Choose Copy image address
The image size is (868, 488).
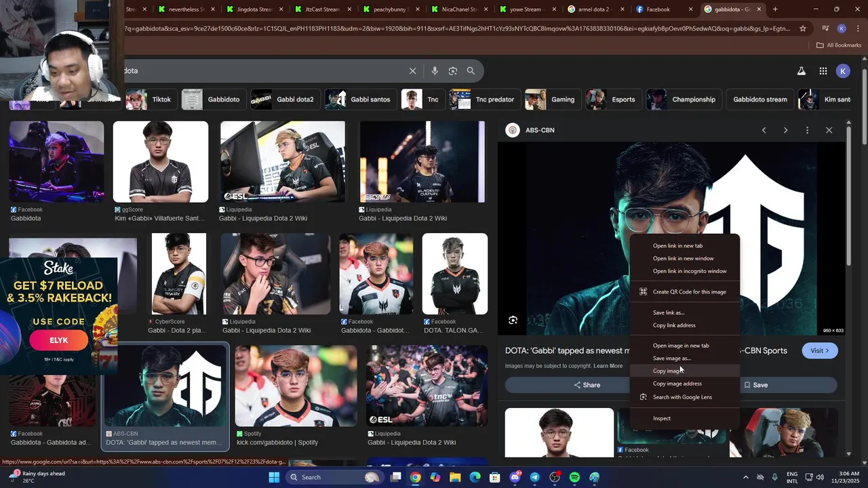[x=685, y=384]
